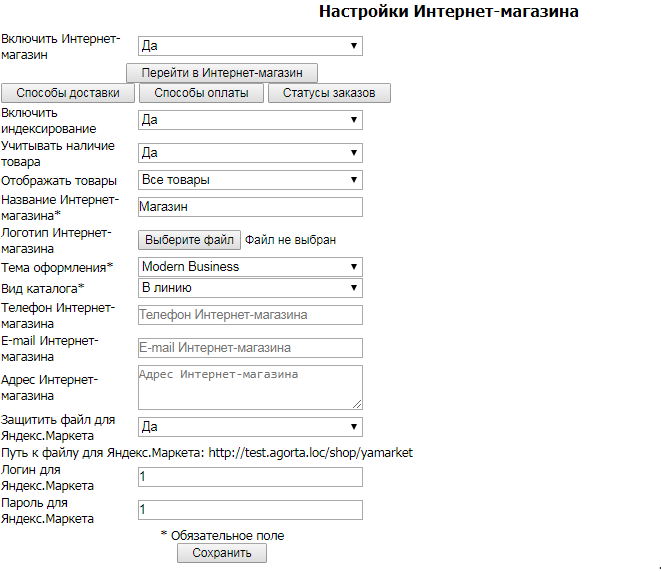Click 'Выберите файл' to upload a logo

(189, 240)
